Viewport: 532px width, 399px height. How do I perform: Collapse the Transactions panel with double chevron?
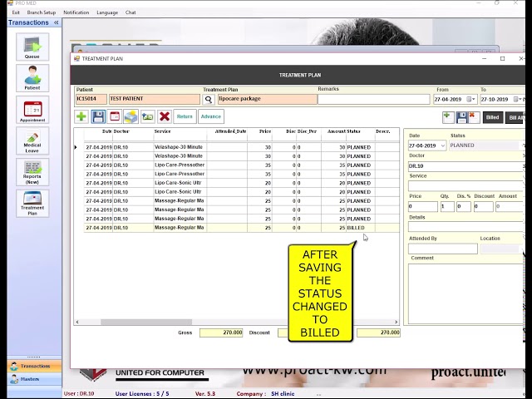tap(57, 22)
